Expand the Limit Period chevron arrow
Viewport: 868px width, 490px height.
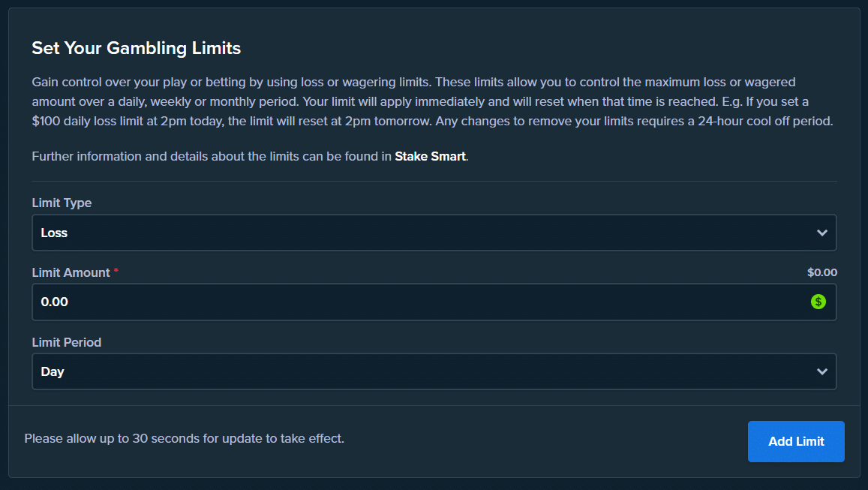tap(822, 371)
